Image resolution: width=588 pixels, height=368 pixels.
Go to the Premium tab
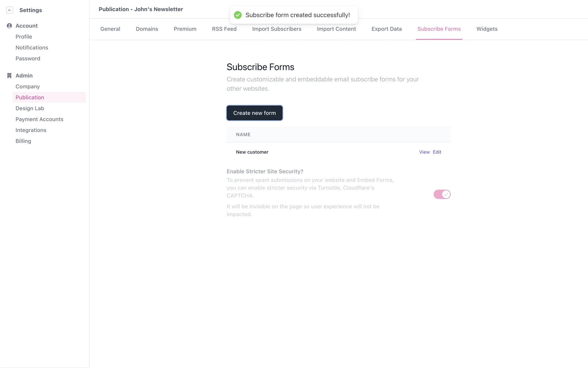click(185, 29)
